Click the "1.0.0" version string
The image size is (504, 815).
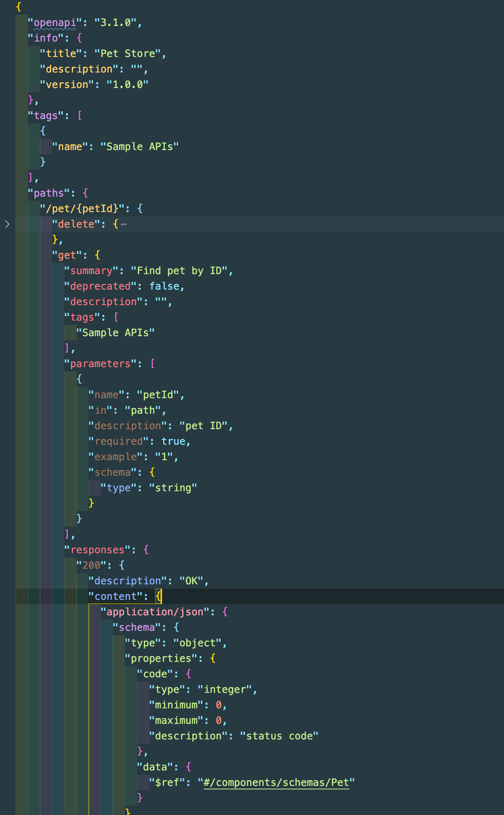coord(128,85)
